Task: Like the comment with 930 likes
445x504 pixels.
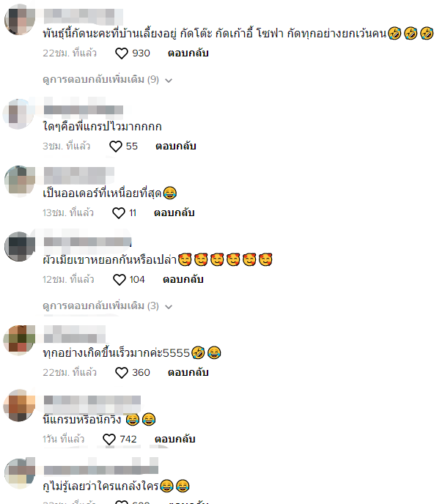Action: [122, 53]
